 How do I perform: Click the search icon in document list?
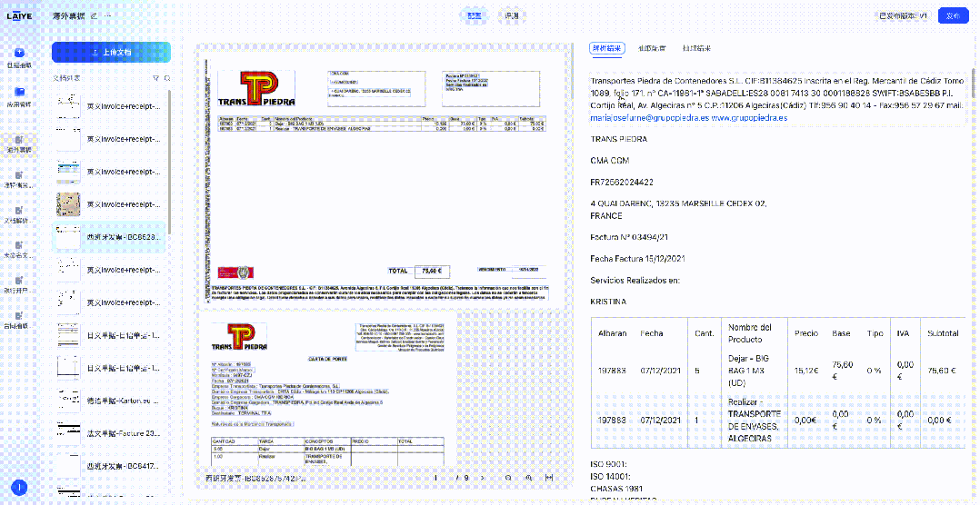click(166, 78)
